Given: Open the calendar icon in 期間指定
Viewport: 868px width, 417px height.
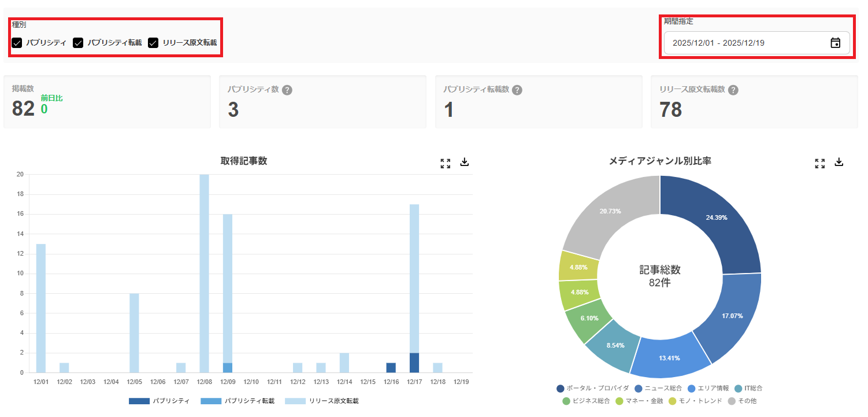Looking at the screenshot, I should coord(836,42).
